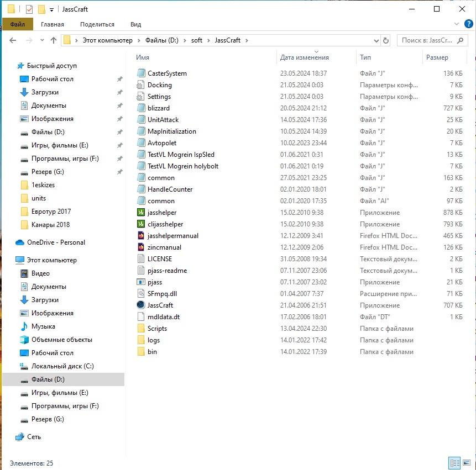Open the Файл ribbon tab

(x=18, y=24)
